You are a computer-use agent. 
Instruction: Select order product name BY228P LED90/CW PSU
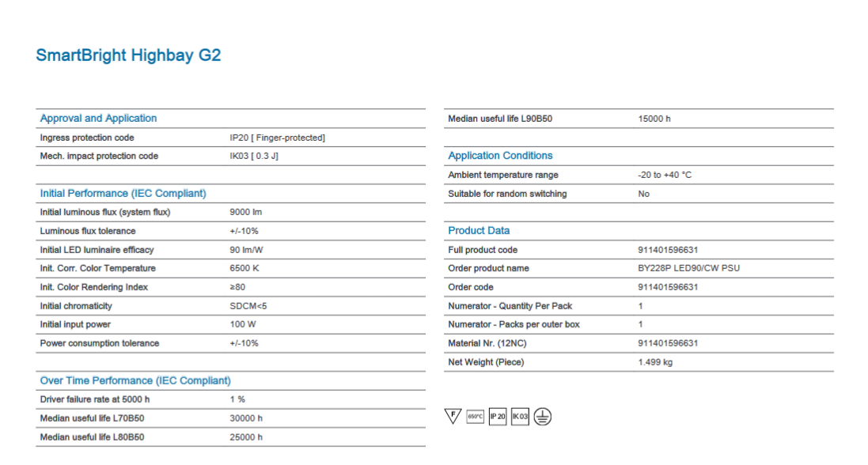coord(688,269)
